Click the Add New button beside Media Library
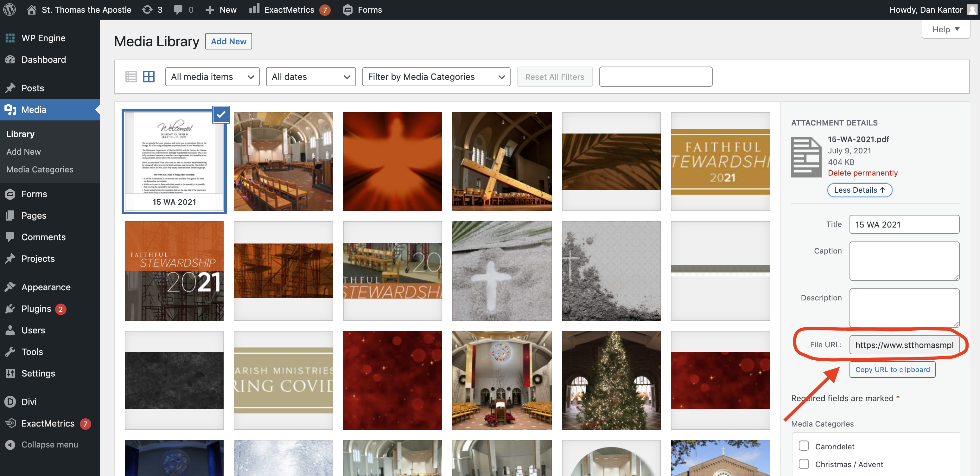 229,41
